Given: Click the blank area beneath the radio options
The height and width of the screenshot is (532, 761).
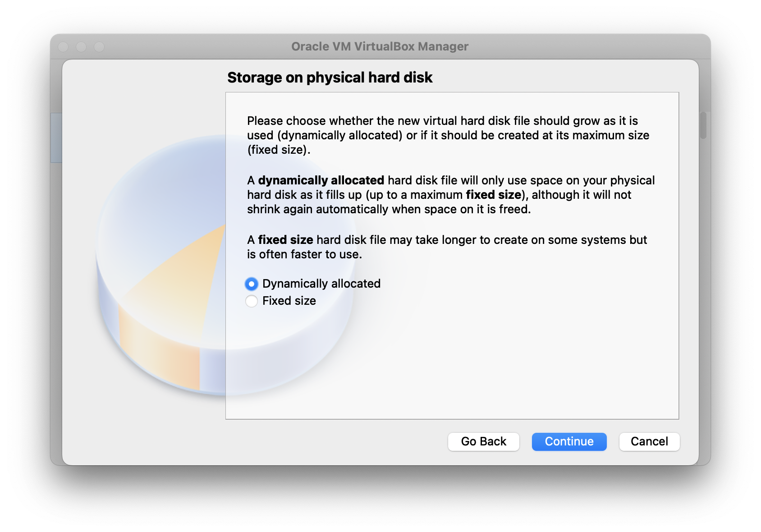Looking at the screenshot, I should pos(451,361).
